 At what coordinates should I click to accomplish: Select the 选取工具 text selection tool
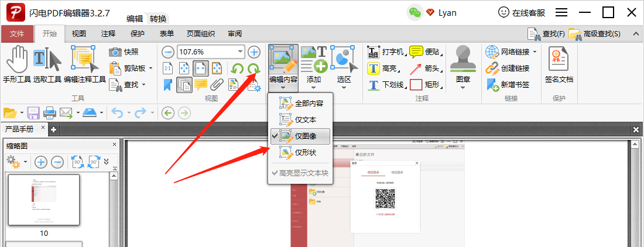(47, 64)
